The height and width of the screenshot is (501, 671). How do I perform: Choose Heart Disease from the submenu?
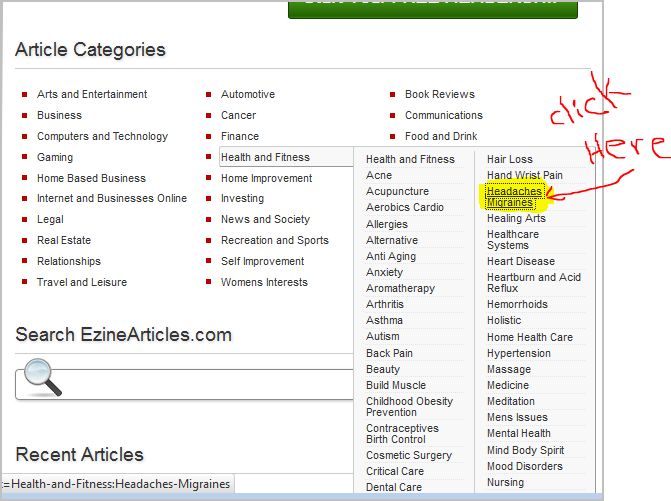coord(520,261)
